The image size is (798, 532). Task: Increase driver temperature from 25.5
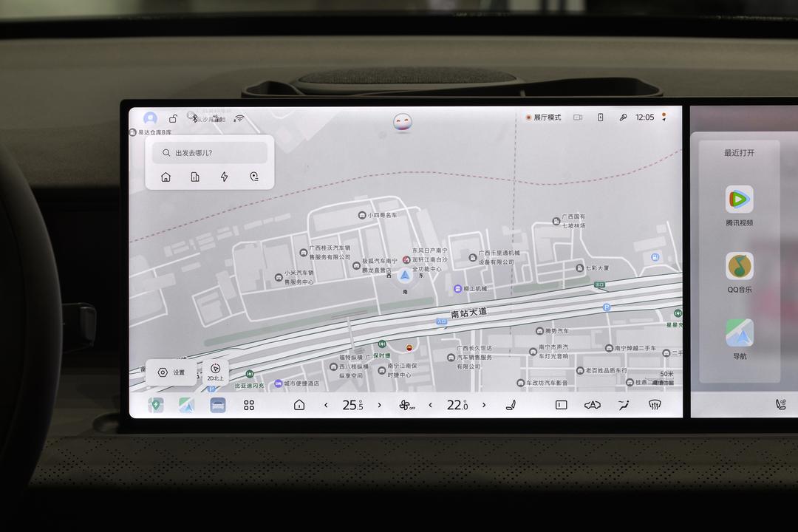(379, 405)
